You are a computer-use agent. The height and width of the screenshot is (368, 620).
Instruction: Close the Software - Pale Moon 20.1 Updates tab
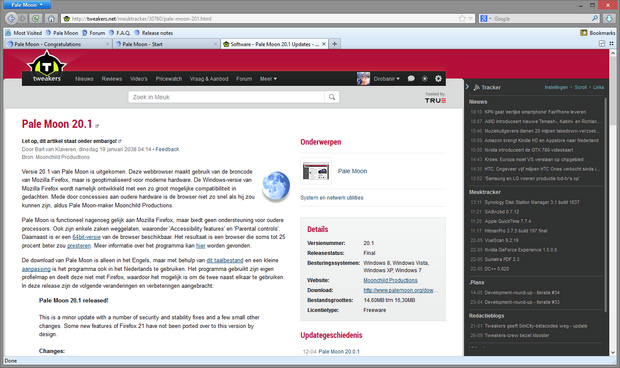point(323,44)
